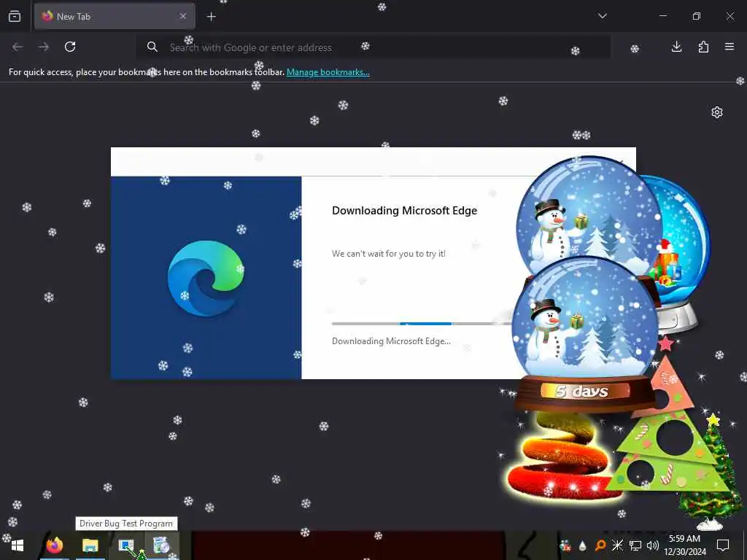The width and height of the screenshot is (747, 560).
Task: Expand the list all tabs chevron
Action: 602,16
